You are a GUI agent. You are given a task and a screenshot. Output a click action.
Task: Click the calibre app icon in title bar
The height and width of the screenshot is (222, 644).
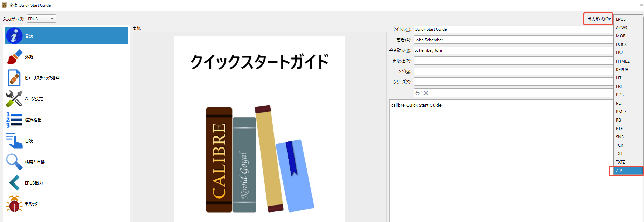point(5,5)
